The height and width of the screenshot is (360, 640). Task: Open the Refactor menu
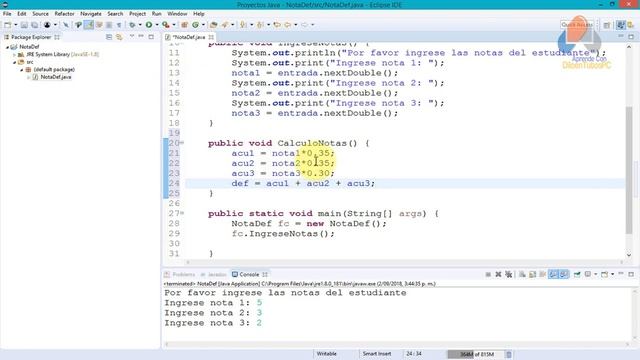tap(64, 14)
